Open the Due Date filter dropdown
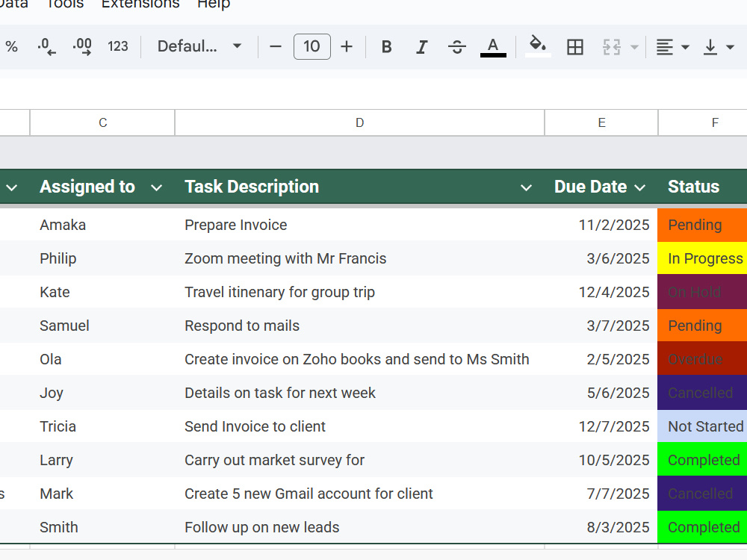The width and height of the screenshot is (747, 560). point(640,187)
